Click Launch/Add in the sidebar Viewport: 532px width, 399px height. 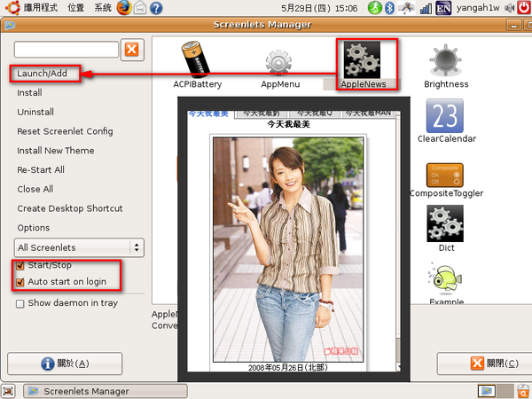[42, 74]
